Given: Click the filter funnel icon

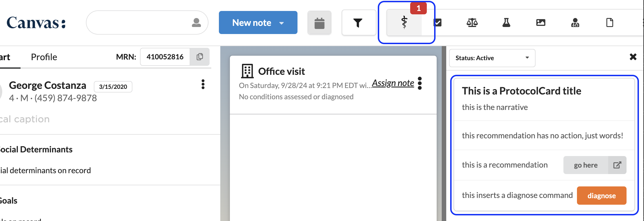Looking at the screenshot, I should [x=358, y=23].
